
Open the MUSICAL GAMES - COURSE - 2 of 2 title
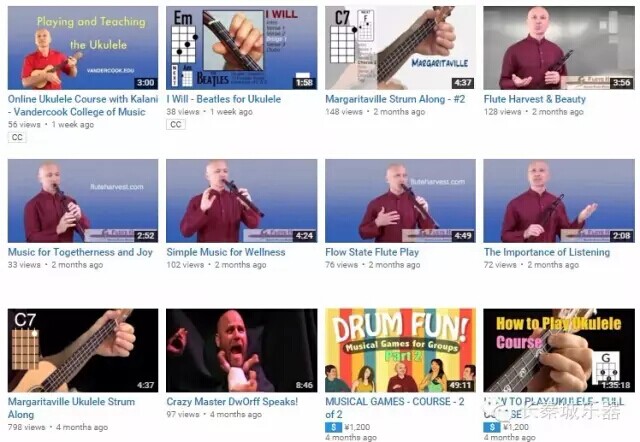(395, 408)
